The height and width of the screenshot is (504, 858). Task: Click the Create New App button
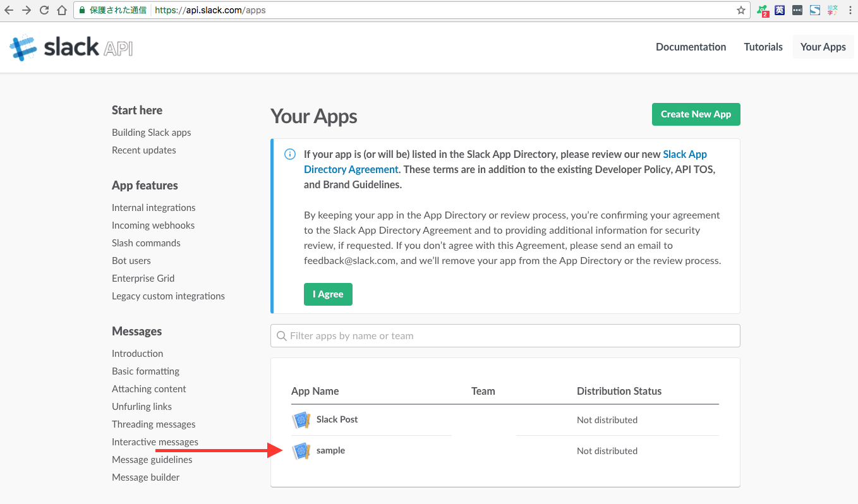[x=696, y=114]
